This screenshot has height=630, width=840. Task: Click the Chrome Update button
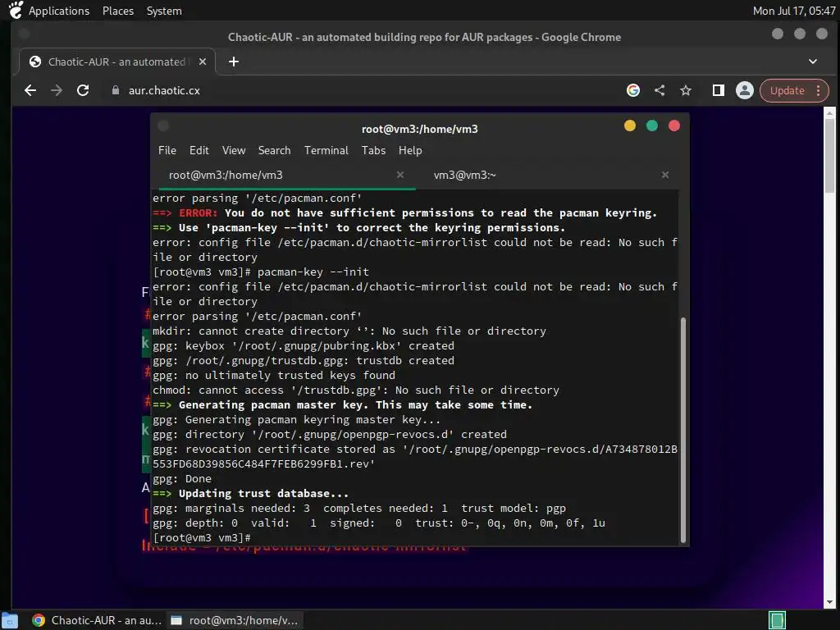(787, 90)
